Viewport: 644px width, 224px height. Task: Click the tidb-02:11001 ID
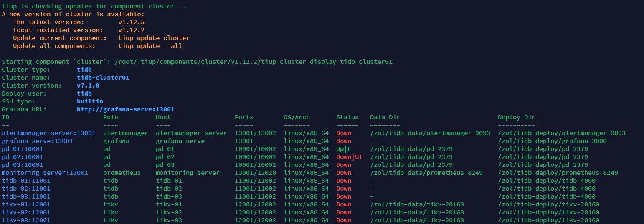[26, 189]
